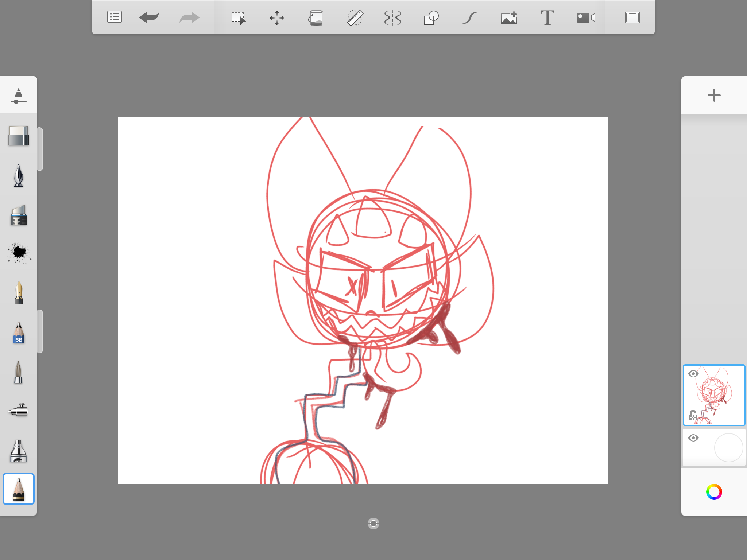This screenshot has height=560, width=747.
Task: Open brush properties at the top of the brush palette
Action: (18, 96)
